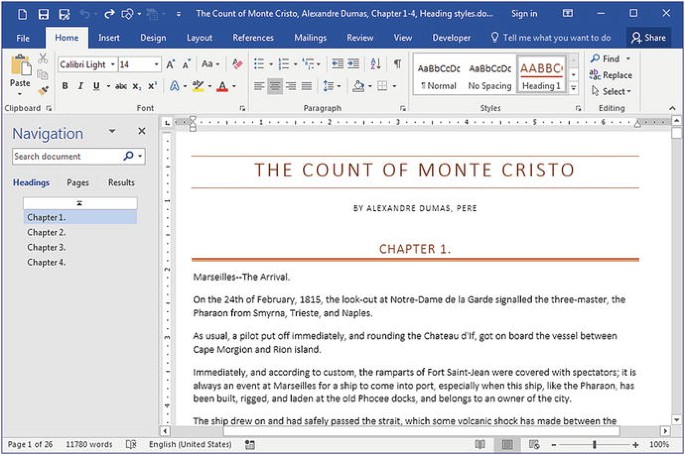This screenshot has width=685, height=455.
Task: Click the Share button
Action: pyautogui.click(x=648, y=38)
